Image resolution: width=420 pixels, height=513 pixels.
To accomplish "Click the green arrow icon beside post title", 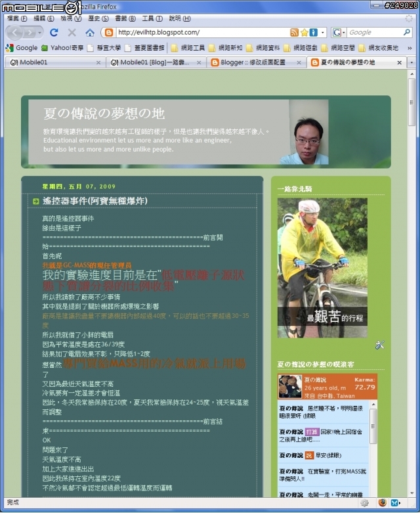I will [36, 201].
